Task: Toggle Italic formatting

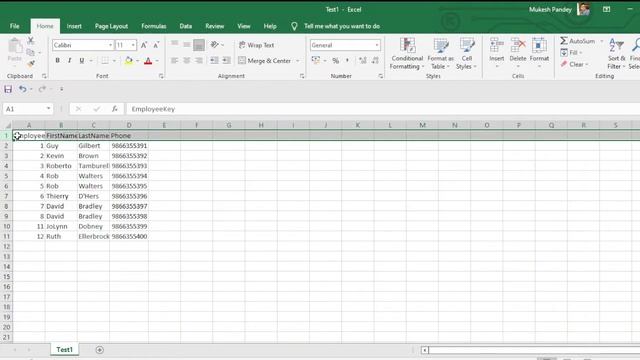Action: click(x=70, y=60)
